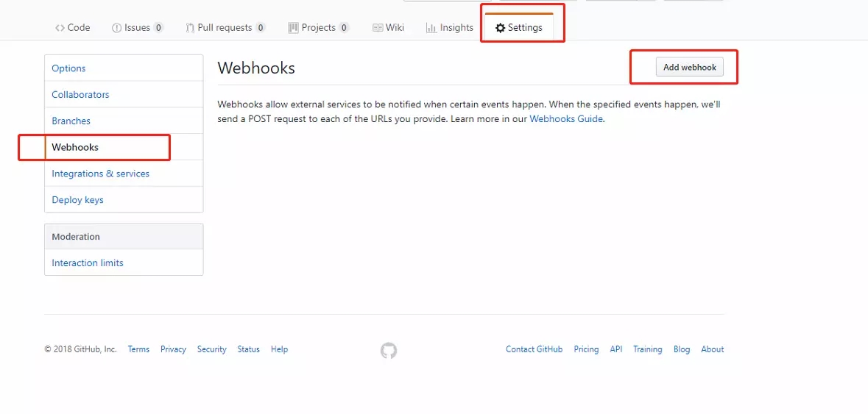Click the Projects board icon
The height and width of the screenshot is (414, 868).
(x=294, y=28)
